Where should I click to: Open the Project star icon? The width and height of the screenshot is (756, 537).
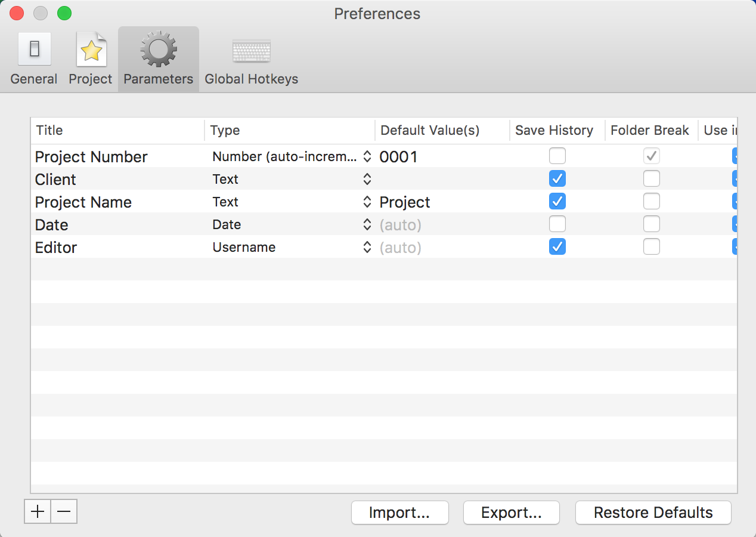tap(91, 50)
